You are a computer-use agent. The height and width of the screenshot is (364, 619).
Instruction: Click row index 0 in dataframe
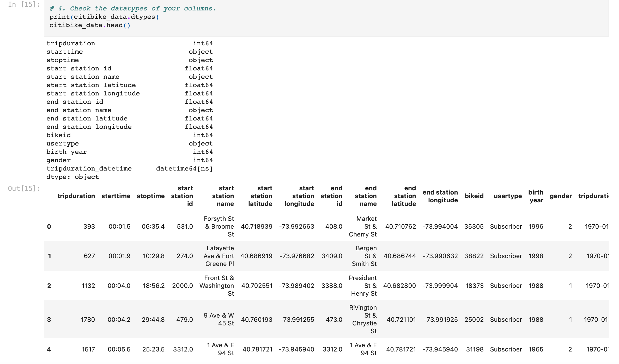(x=49, y=226)
